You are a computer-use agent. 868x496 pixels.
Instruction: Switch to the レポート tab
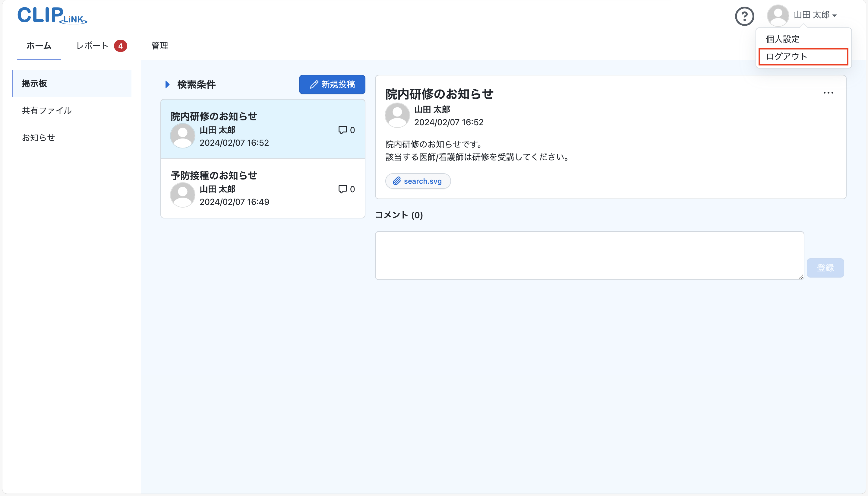point(91,45)
